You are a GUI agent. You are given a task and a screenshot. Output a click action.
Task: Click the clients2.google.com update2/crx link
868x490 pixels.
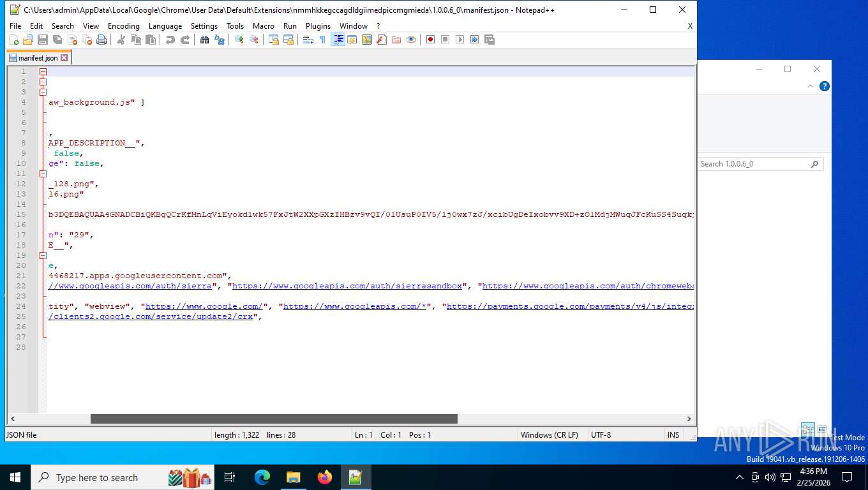pyautogui.click(x=151, y=316)
